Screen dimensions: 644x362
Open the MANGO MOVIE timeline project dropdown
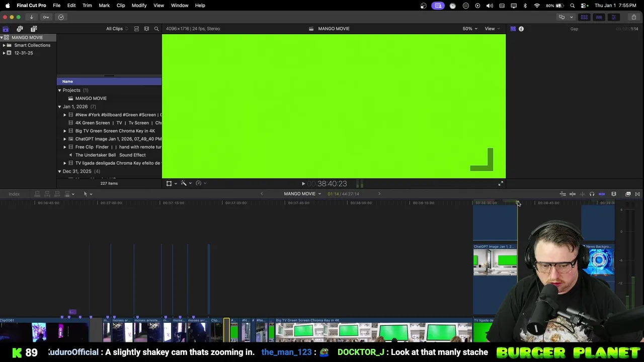coord(302,194)
